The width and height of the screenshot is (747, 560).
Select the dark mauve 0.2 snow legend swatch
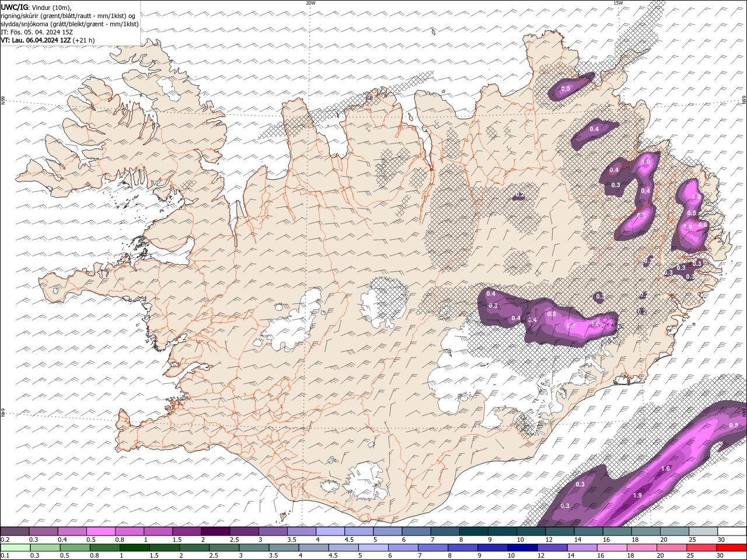[15, 531]
